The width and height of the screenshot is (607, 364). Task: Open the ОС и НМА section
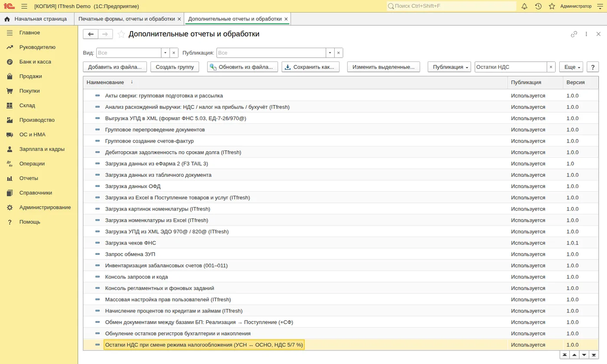32,135
